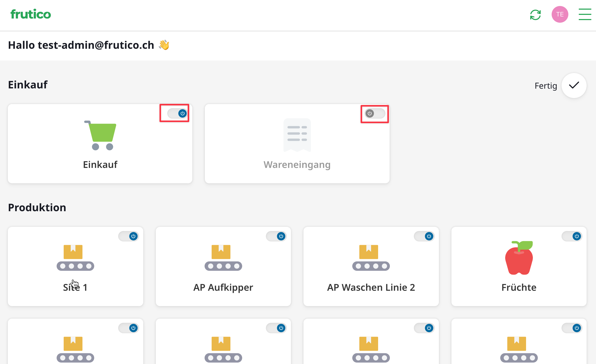The width and height of the screenshot is (596, 364).
Task: Disable the Einkauf tile toggle
Action: (x=178, y=113)
